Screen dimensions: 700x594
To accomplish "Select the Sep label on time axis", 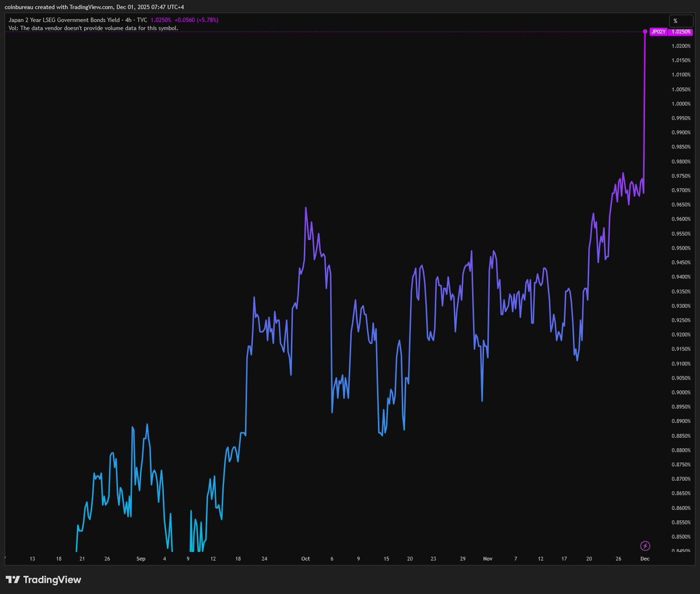I will coord(141,558).
